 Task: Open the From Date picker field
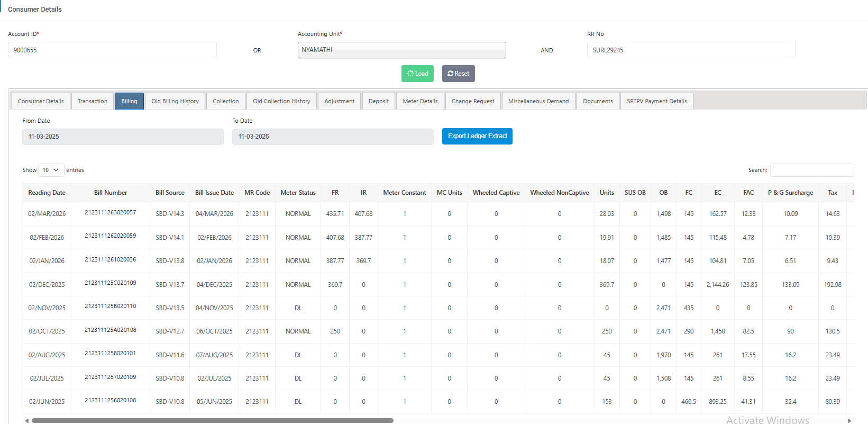point(123,137)
